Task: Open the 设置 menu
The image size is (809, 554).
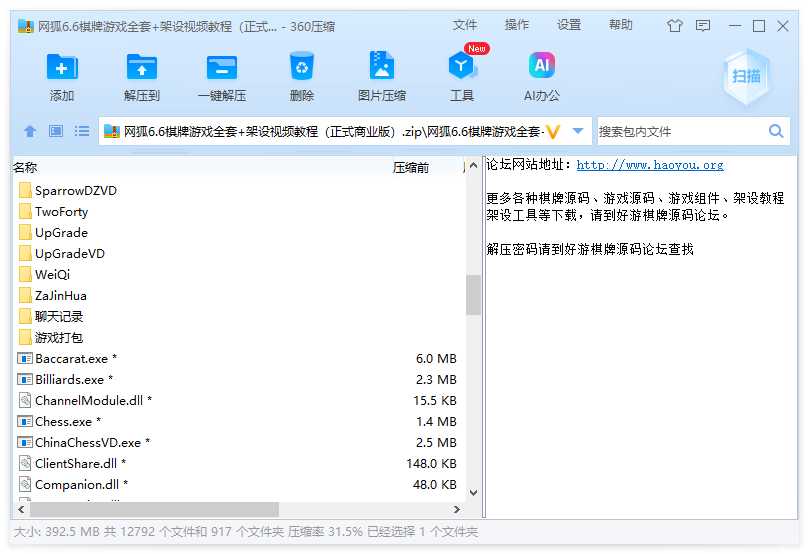Action: click(569, 25)
